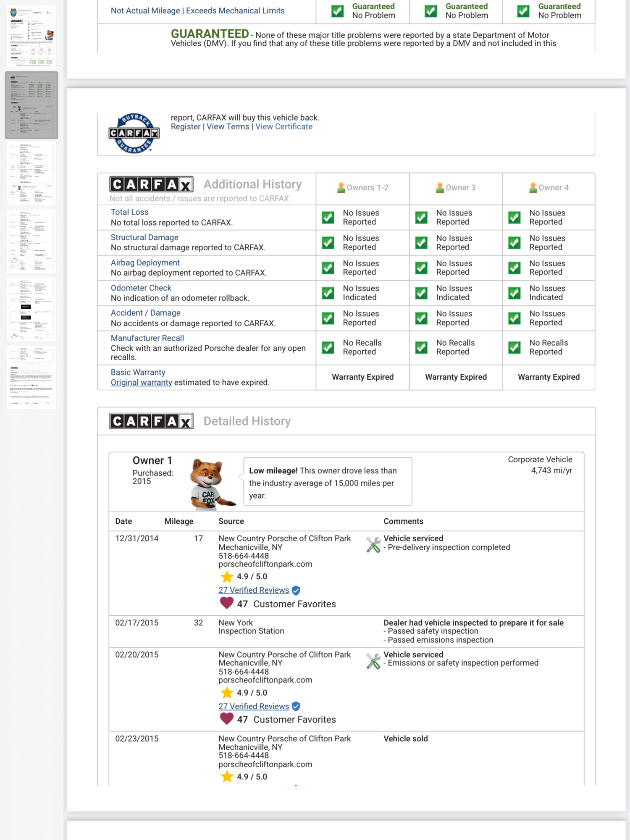Open the Original warranty link
The image size is (630, 840).
[141, 383]
